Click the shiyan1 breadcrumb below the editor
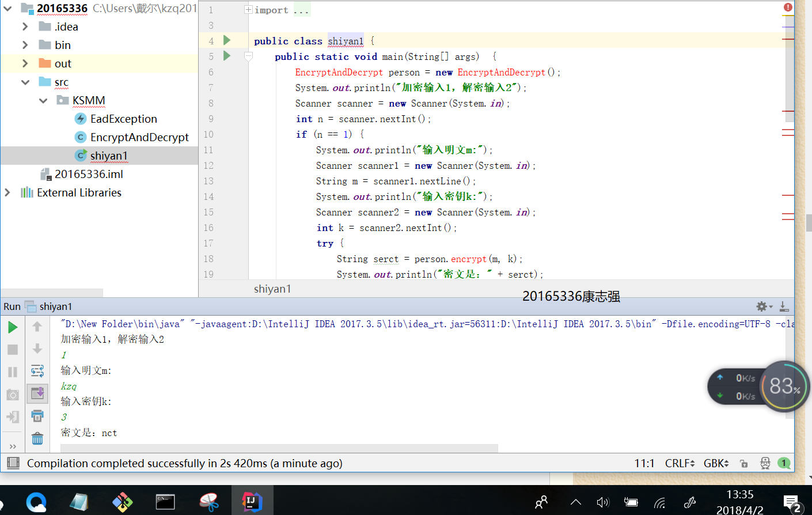The height and width of the screenshot is (515, 812). pyautogui.click(x=272, y=289)
